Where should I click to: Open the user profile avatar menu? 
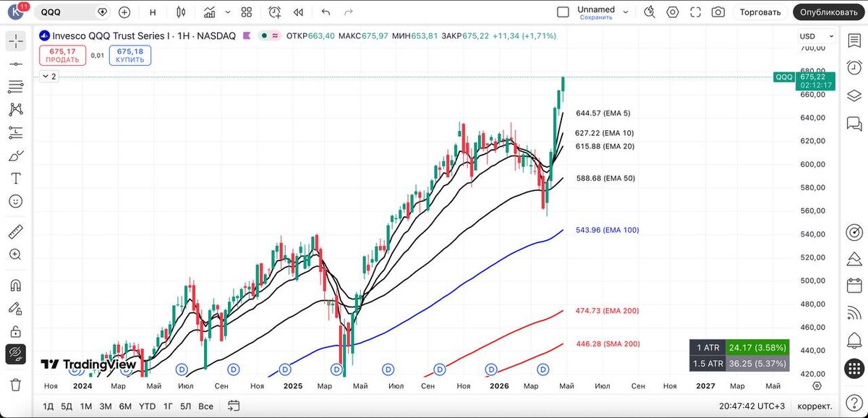[x=17, y=13]
